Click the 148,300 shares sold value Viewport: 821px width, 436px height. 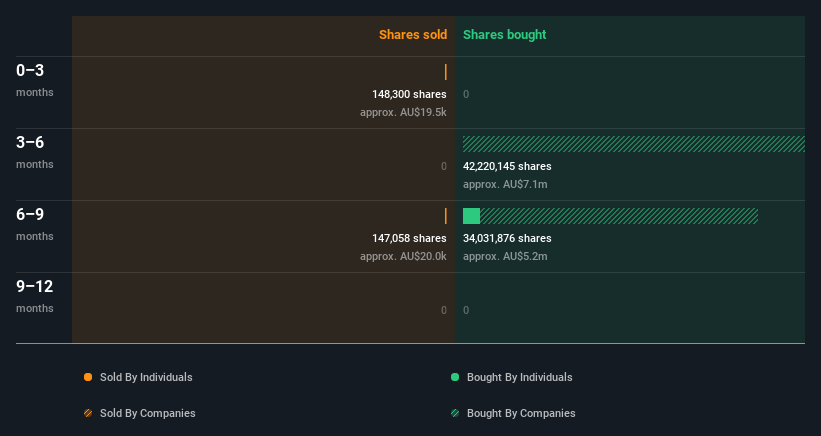point(409,94)
